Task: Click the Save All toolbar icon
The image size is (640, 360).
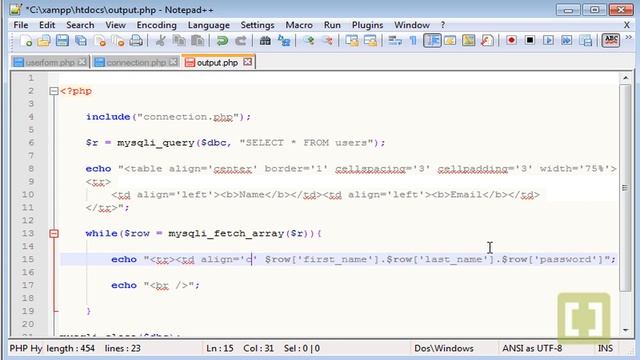Action: 81,40
